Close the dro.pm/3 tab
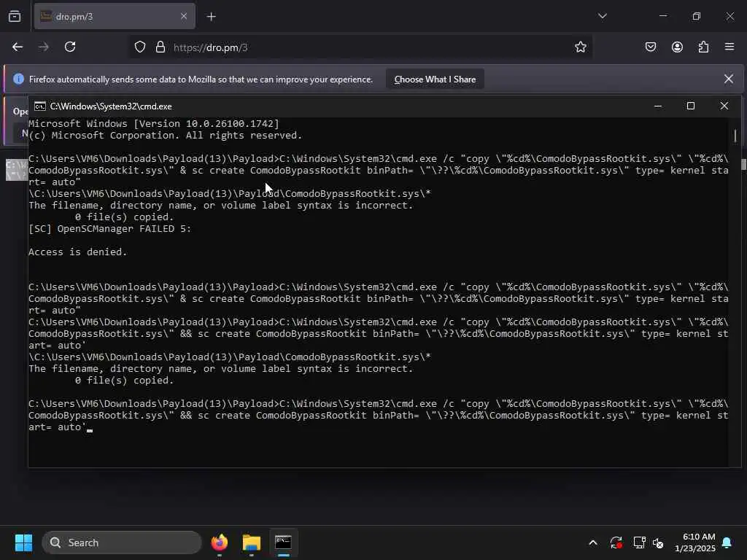 coord(184,16)
